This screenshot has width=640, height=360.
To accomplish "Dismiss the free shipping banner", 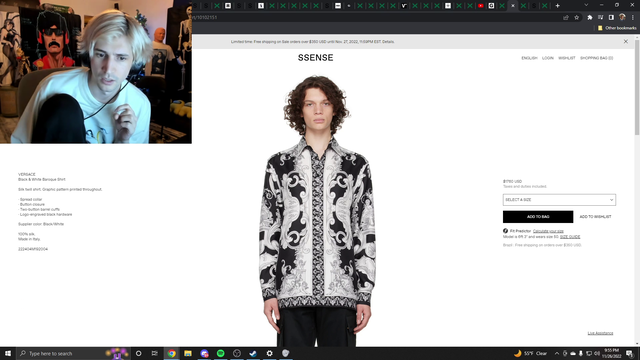I will coord(626,42).
